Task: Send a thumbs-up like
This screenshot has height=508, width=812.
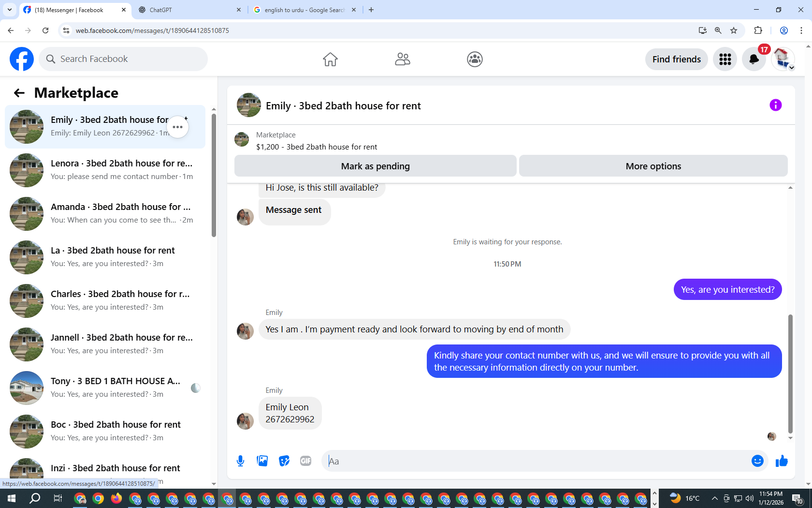Action: click(782, 461)
